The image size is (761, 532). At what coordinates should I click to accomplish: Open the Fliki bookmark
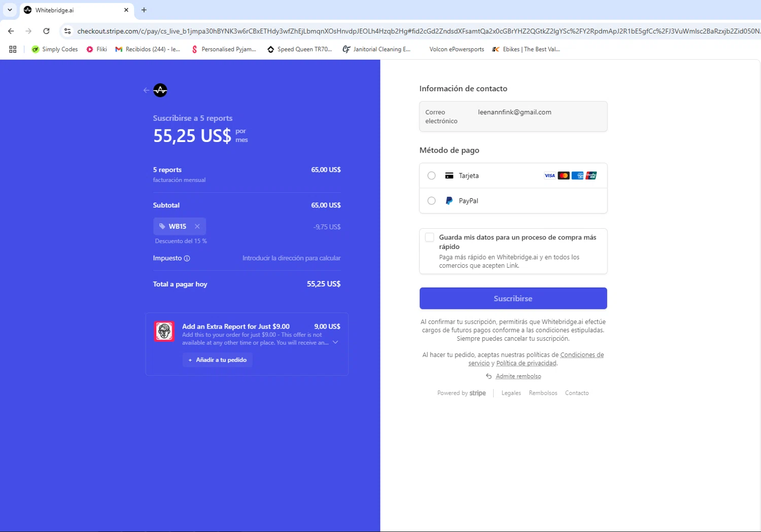[96, 49]
